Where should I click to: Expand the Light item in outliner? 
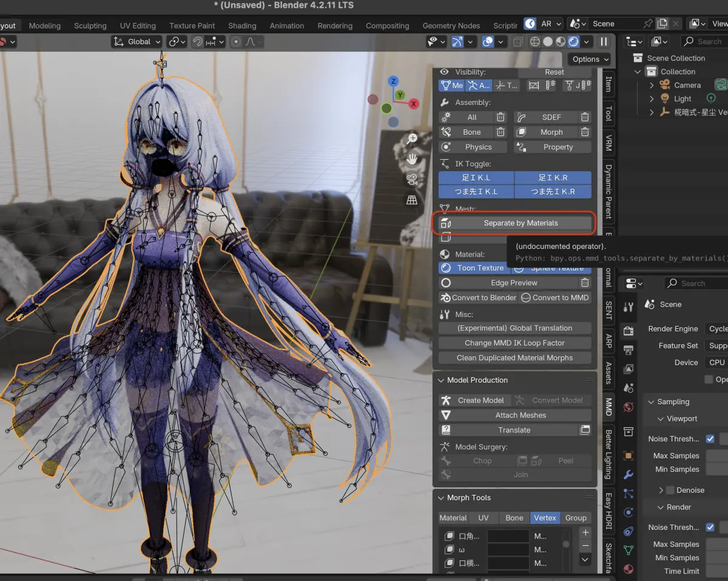[x=652, y=99]
